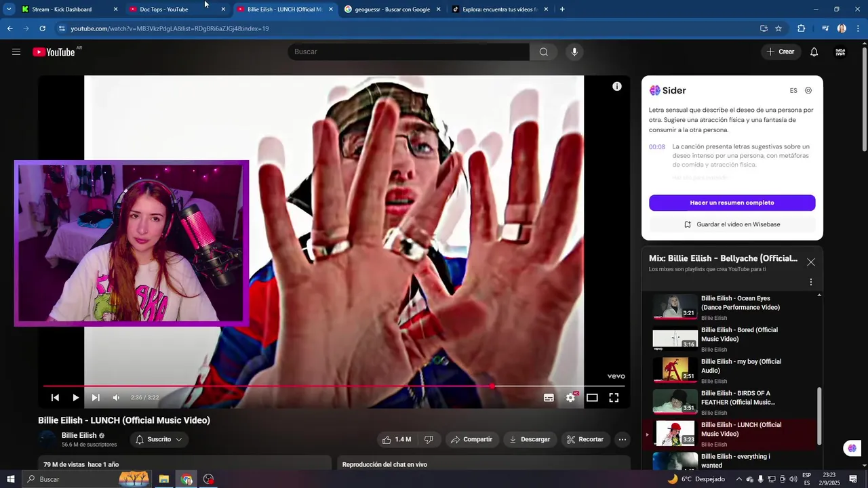View site information icon in address bar
The height and width of the screenshot is (488, 868).
pyautogui.click(x=62, y=28)
